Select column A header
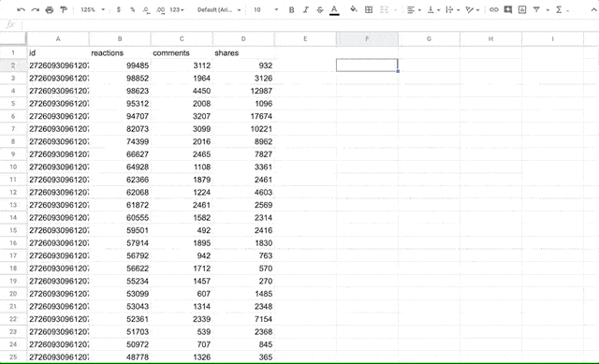 (x=58, y=39)
